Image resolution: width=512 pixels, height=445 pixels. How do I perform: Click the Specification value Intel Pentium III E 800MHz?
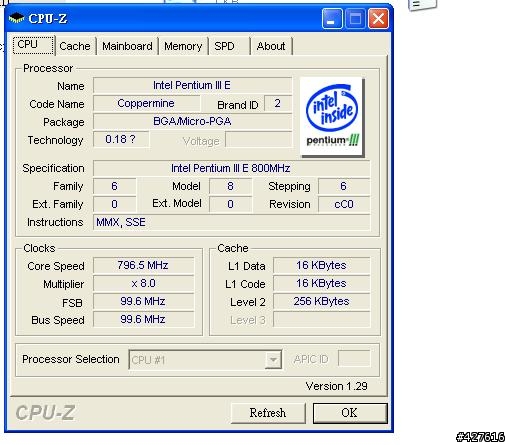coord(231,168)
